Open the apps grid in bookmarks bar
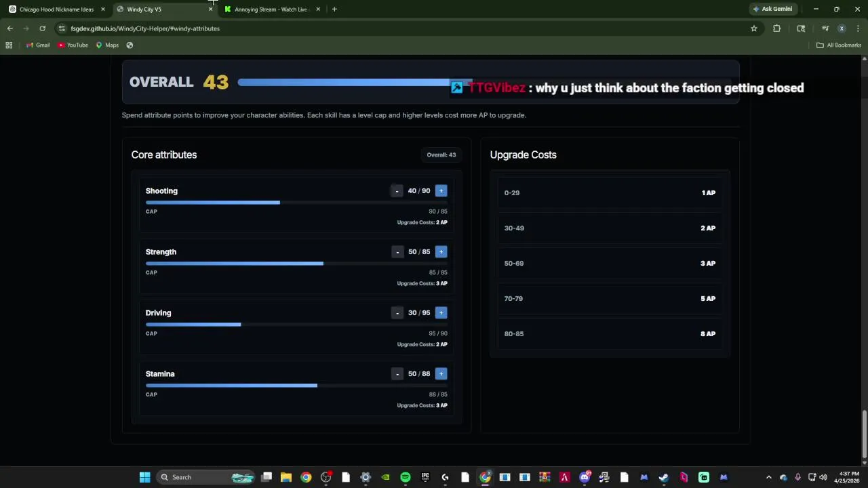The width and height of the screenshot is (868, 488). pyautogui.click(x=9, y=45)
